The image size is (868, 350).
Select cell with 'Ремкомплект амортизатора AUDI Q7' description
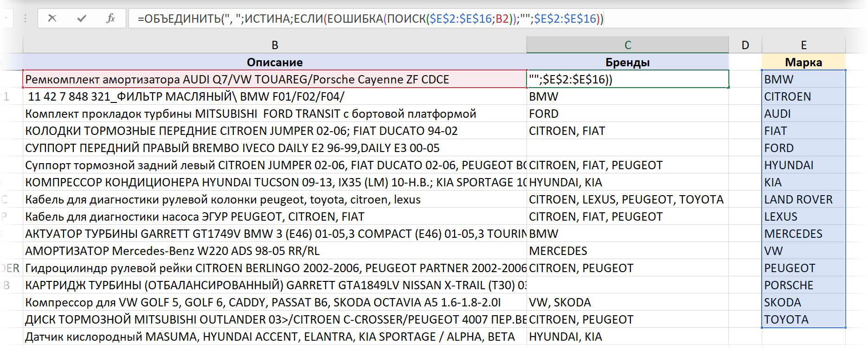pos(275,79)
